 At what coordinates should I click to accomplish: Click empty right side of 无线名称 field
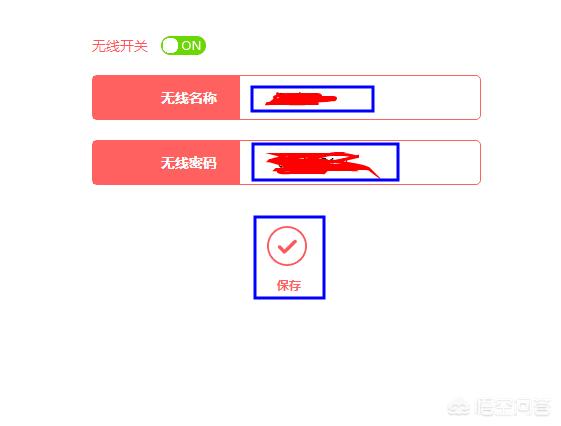click(426, 98)
